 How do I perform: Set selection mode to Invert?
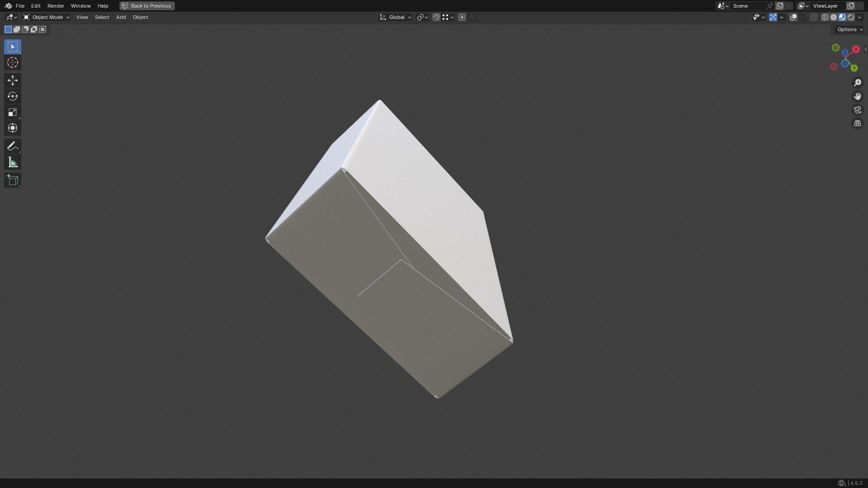pyautogui.click(x=34, y=29)
